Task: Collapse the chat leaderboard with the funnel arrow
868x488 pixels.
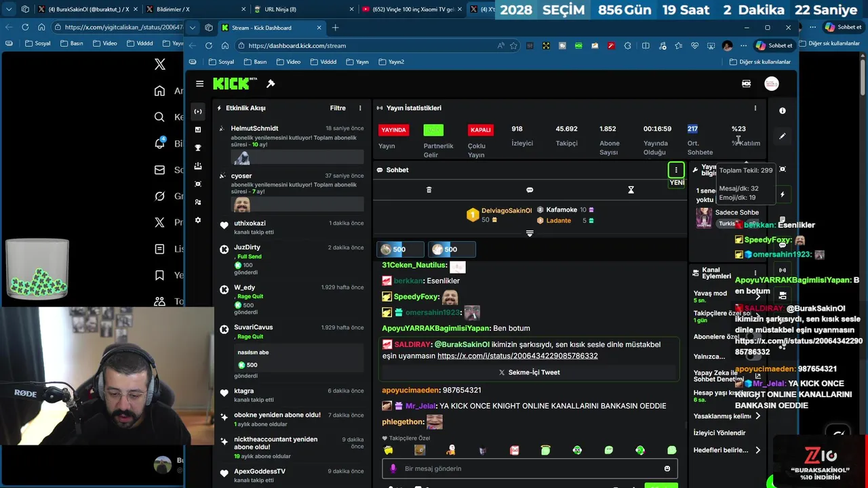Action: [530, 233]
